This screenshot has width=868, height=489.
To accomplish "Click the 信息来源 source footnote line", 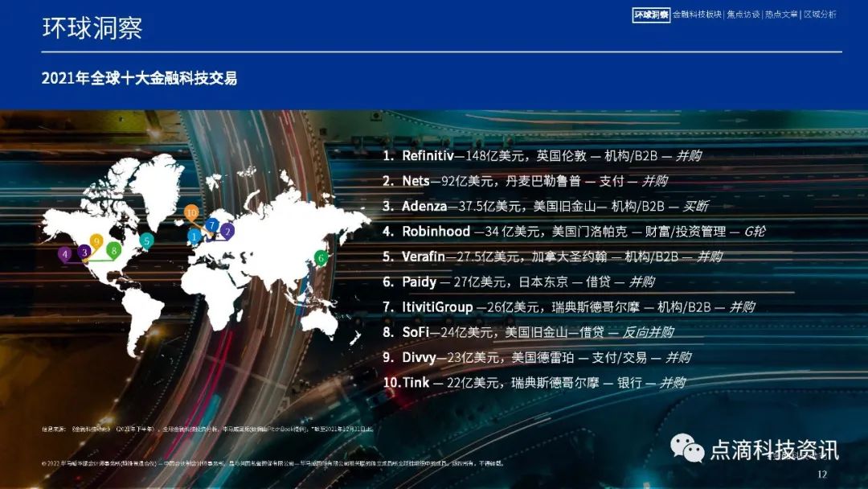I will 207,429.
